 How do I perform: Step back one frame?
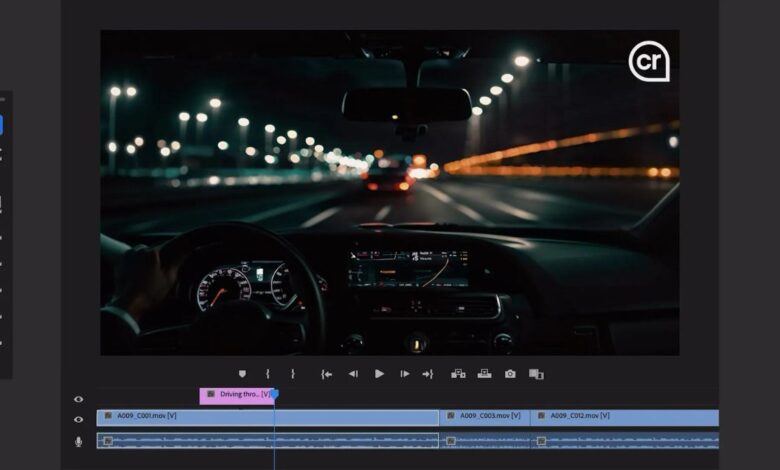click(x=353, y=374)
